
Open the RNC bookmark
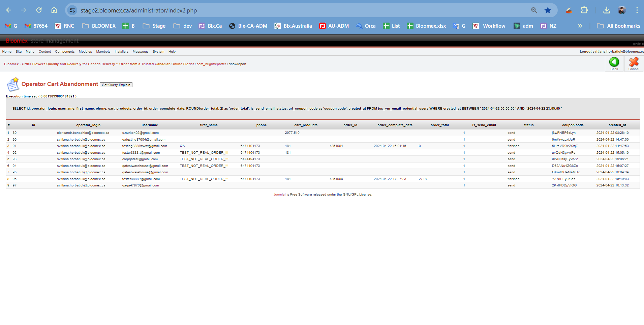coord(64,26)
